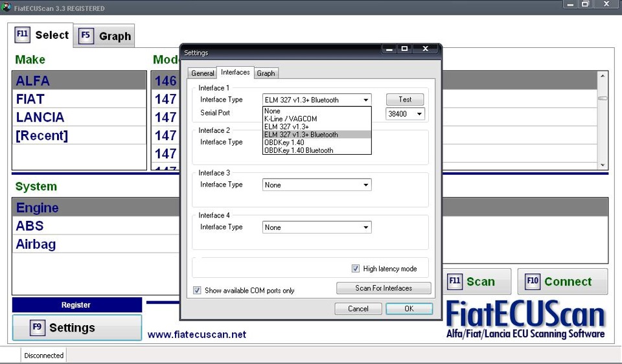Open www.fiatecuscan.net link
The image size is (622, 364).
(x=197, y=334)
